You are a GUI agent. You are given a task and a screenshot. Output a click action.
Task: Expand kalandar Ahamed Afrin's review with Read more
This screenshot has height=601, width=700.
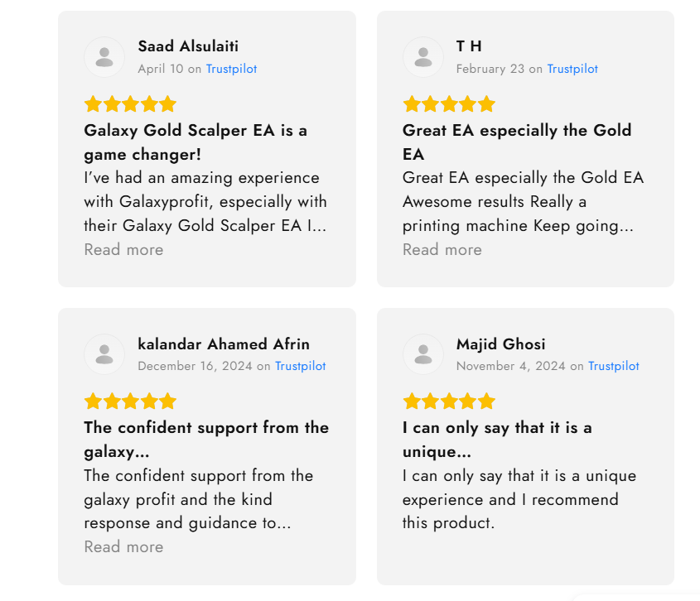click(123, 547)
